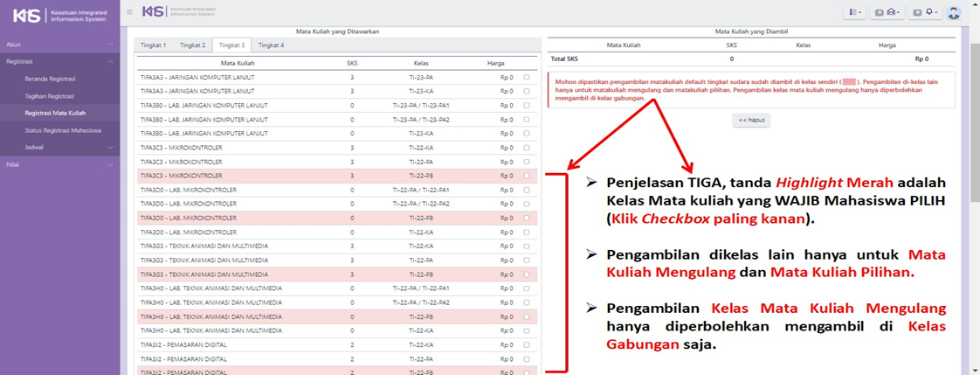
Task: Expand the Akun sidebar menu
Action: [x=59, y=44]
